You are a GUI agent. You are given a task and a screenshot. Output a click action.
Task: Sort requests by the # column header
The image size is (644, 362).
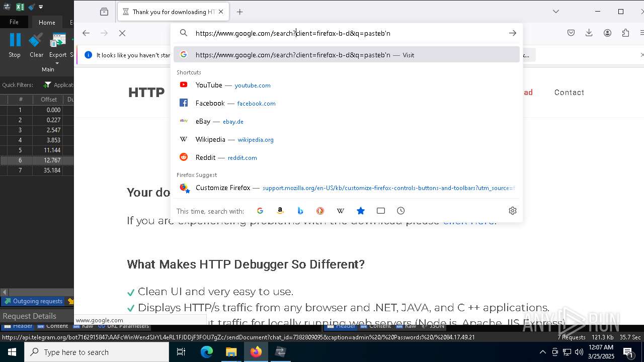[21, 100]
